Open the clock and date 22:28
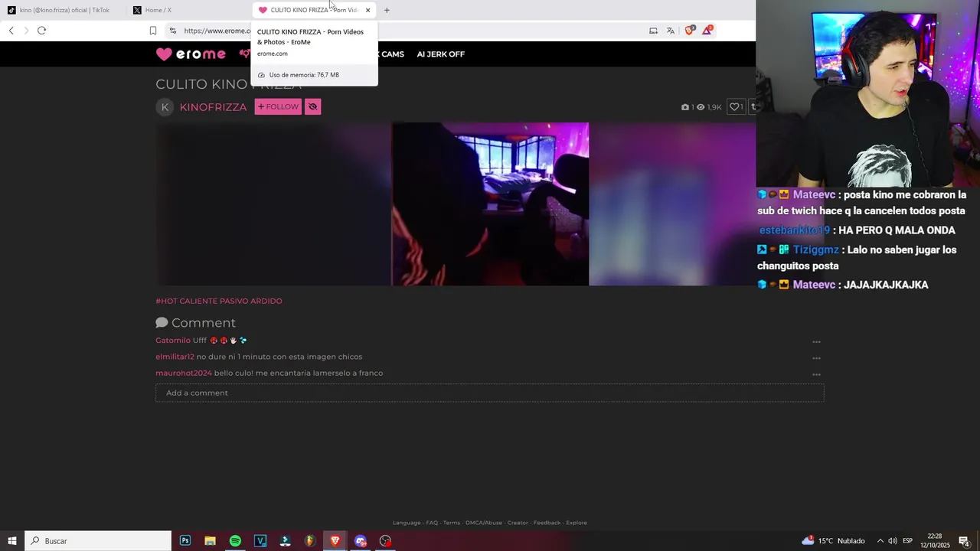This screenshot has width=980, height=551. tap(935, 541)
